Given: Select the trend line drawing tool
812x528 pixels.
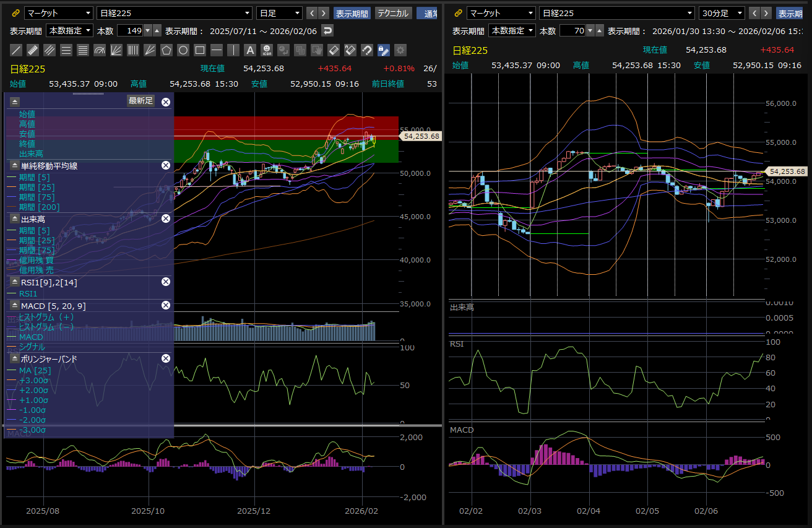Looking at the screenshot, I should click(x=17, y=50).
